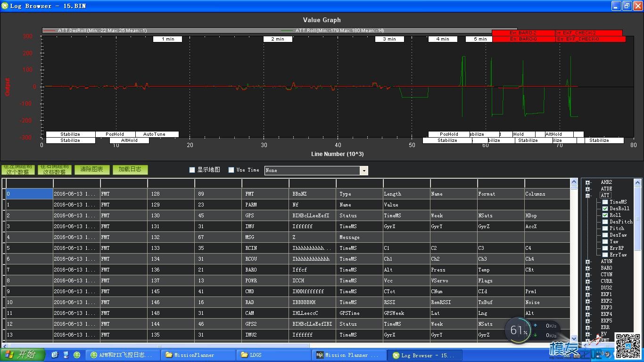Expand the CURR tree node
This screenshot has height=362, width=644.
(588, 281)
